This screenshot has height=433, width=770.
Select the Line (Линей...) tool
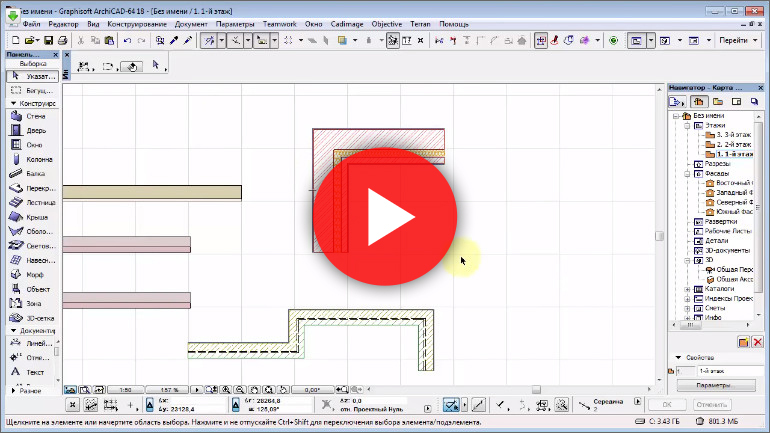click(31, 343)
